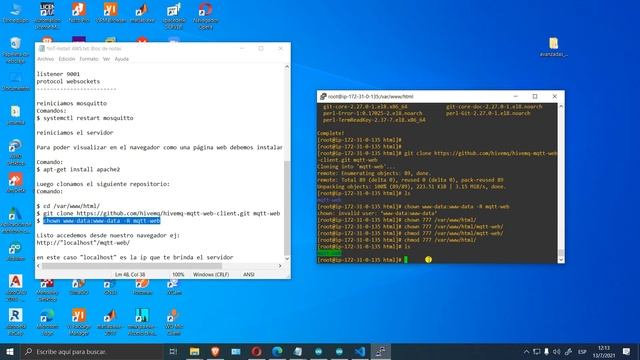640x360 pixels.
Task: Click the Notepad horizontal scrollbar thumb
Action: coord(132,266)
